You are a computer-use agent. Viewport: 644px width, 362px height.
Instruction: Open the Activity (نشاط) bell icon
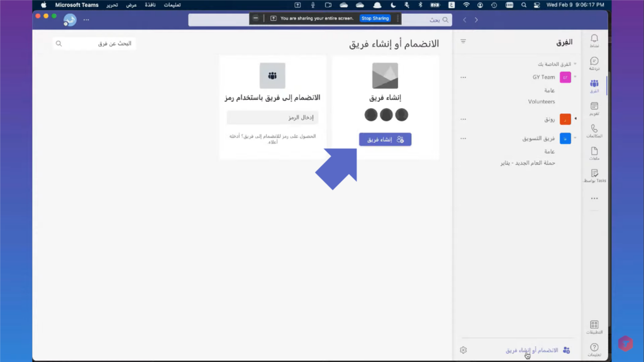(594, 41)
